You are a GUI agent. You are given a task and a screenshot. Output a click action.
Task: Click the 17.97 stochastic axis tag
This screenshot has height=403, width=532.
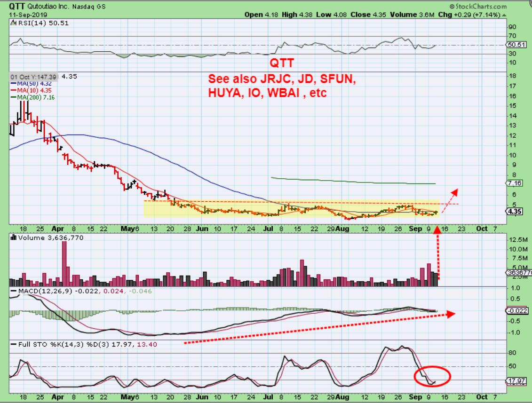516,381
